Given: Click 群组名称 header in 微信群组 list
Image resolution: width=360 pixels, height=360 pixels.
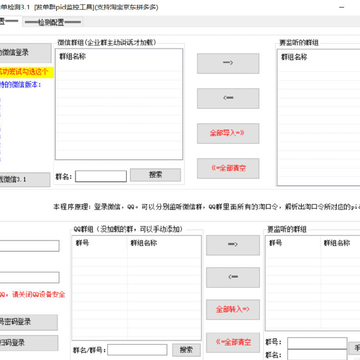Looking at the screenshot, I should tap(73, 57).
